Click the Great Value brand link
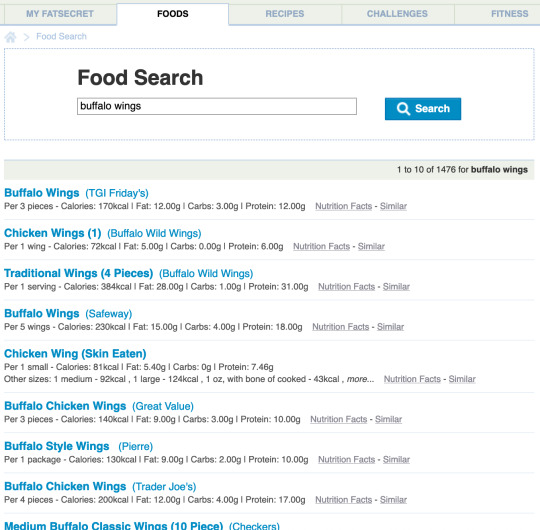 (x=163, y=407)
